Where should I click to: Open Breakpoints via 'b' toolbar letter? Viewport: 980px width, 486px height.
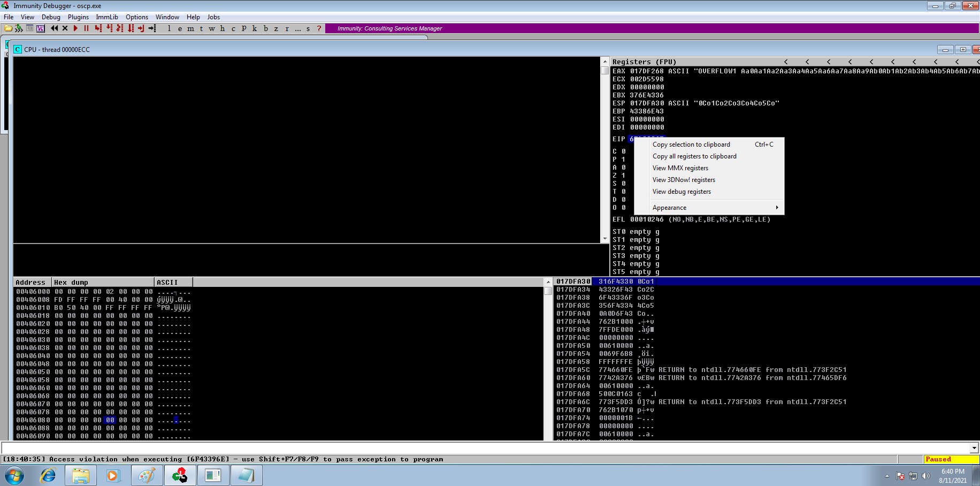click(x=265, y=28)
